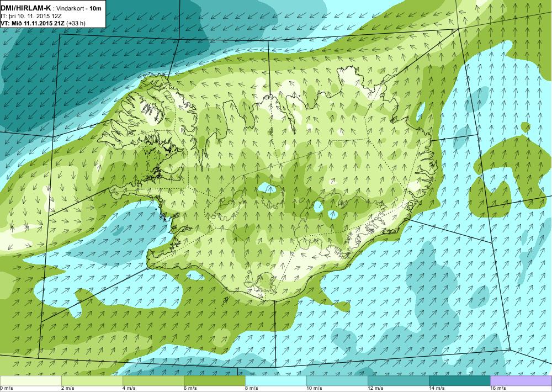The height and width of the screenshot is (392, 552).
Task: Click the 4–6 m/s green legend swatch
Action: tap(153, 380)
